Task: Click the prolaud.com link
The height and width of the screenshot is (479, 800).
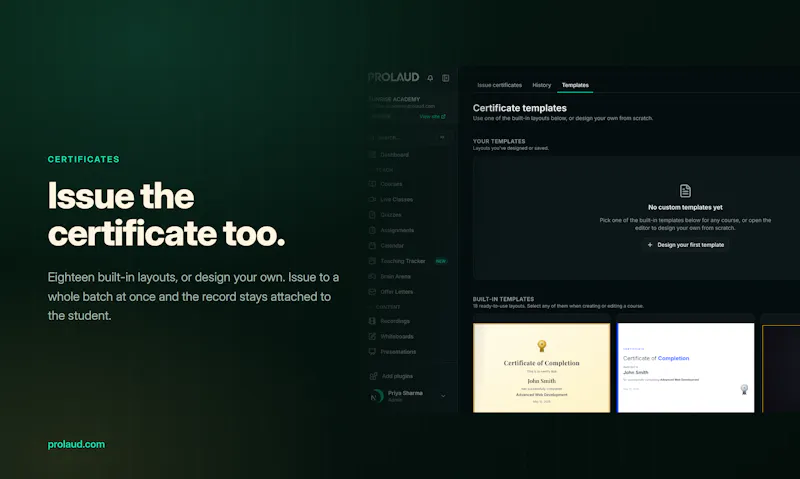Action: pyautogui.click(x=76, y=444)
